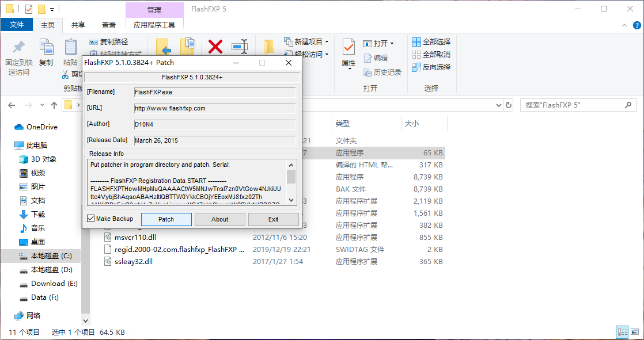Switch to Large Icons view in status bar
Image resolution: width=644 pixels, height=340 pixels.
pyautogui.click(x=634, y=332)
